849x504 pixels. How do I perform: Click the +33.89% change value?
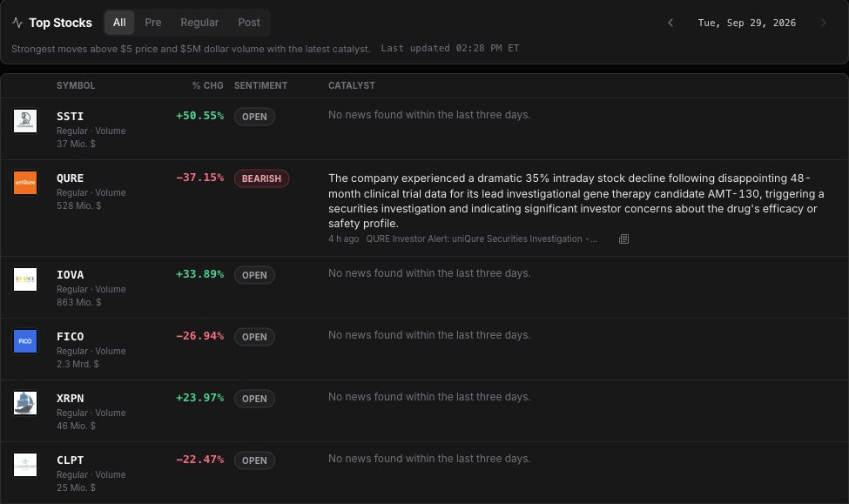(x=199, y=273)
